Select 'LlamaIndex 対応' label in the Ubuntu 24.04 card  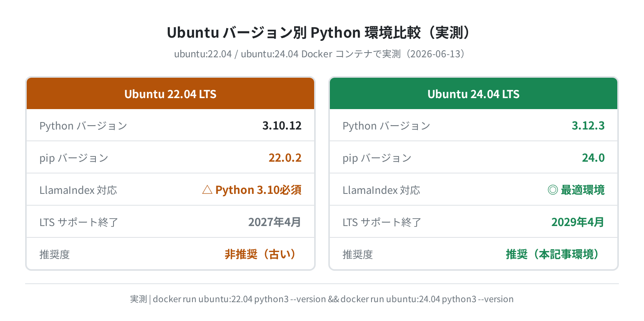[x=381, y=190]
